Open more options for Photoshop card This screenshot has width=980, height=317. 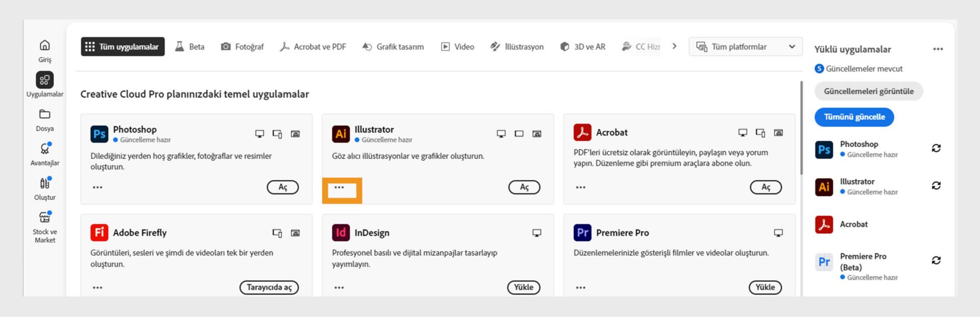[x=97, y=187]
